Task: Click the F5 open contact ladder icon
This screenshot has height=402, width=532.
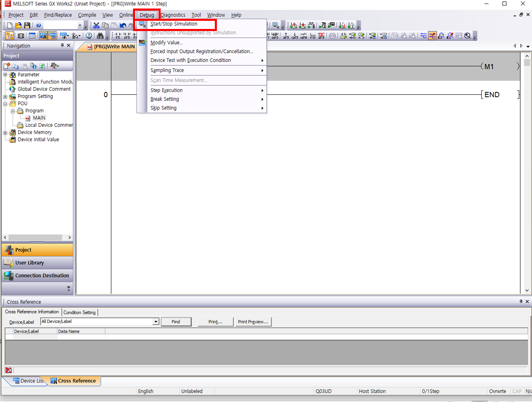Action: 118,36
